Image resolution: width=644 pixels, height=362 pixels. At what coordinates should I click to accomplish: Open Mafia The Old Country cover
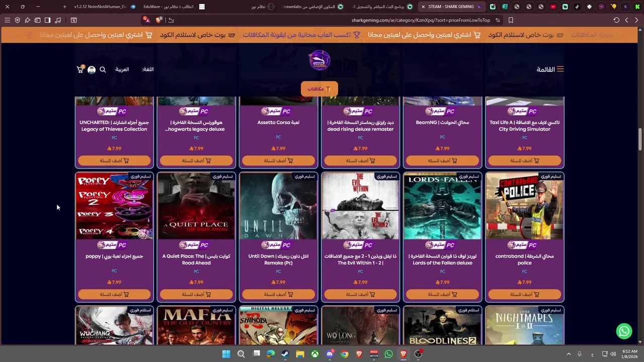point(196,326)
